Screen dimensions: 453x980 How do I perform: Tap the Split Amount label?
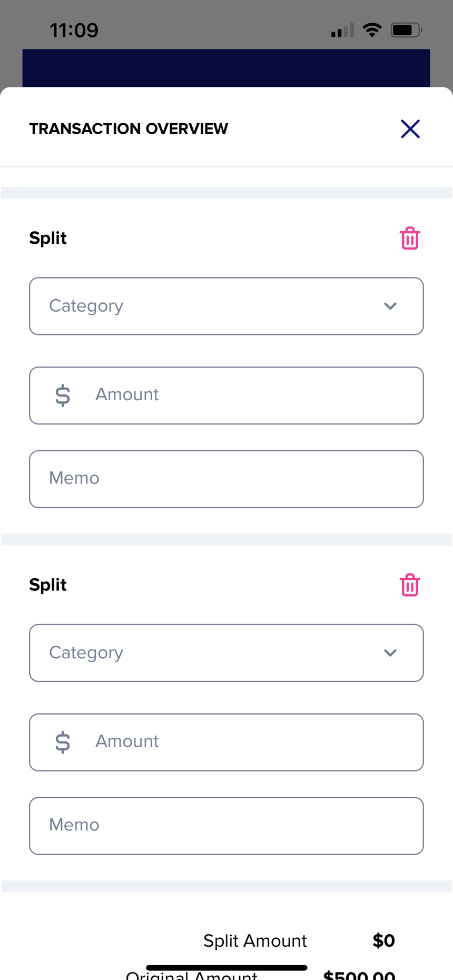click(255, 941)
